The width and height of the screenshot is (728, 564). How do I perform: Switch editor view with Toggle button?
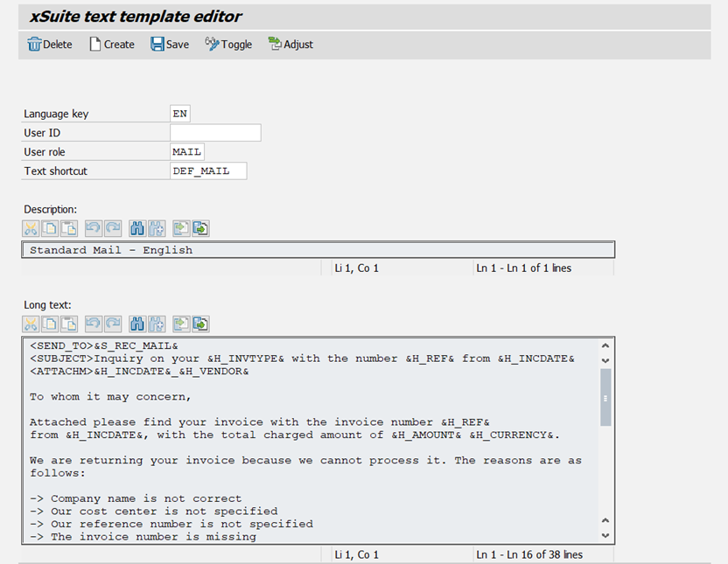click(227, 44)
